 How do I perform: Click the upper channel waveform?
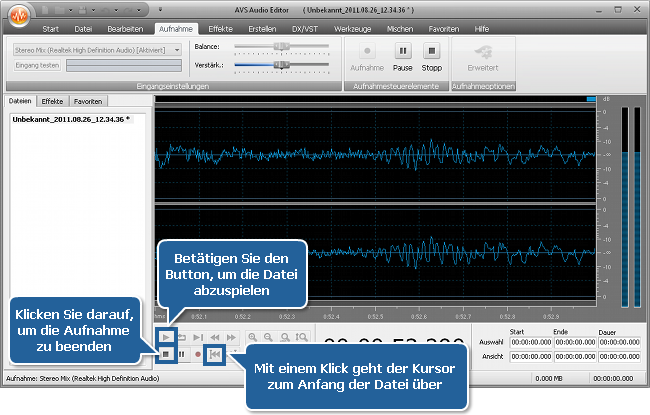375,155
